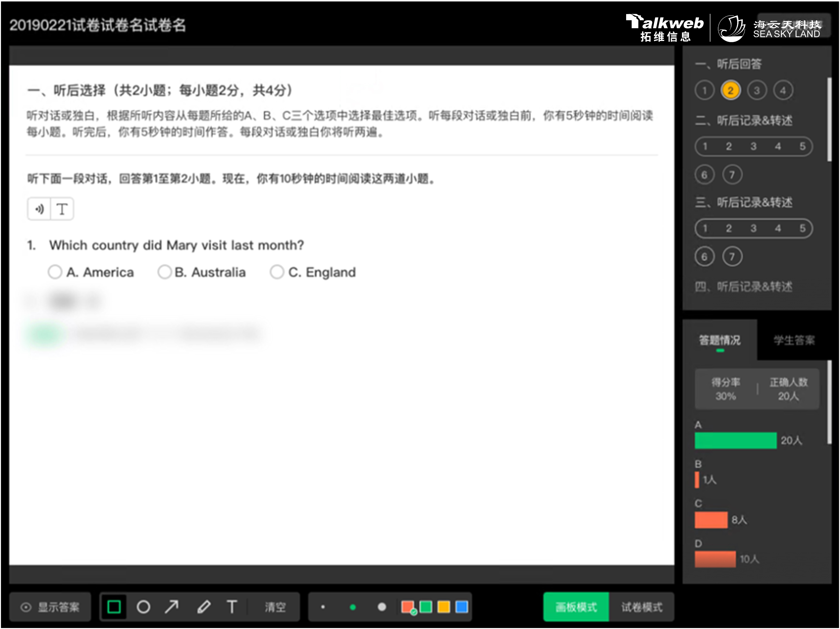Select answer C. England
This screenshot has width=840, height=629.
pyautogui.click(x=276, y=272)
